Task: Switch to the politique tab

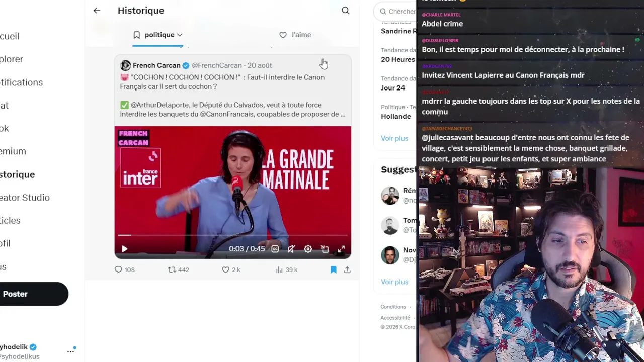Action: tap(157, 35)
